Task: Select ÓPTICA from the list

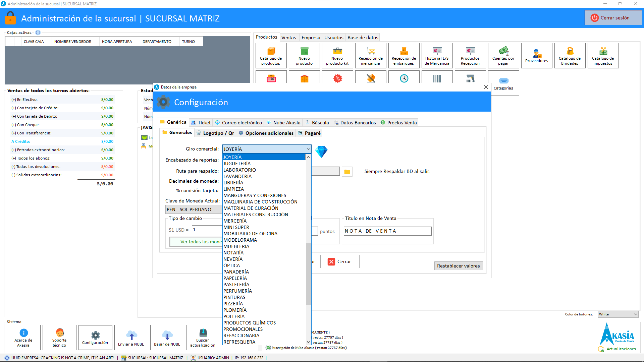Action: coord(264,265)
